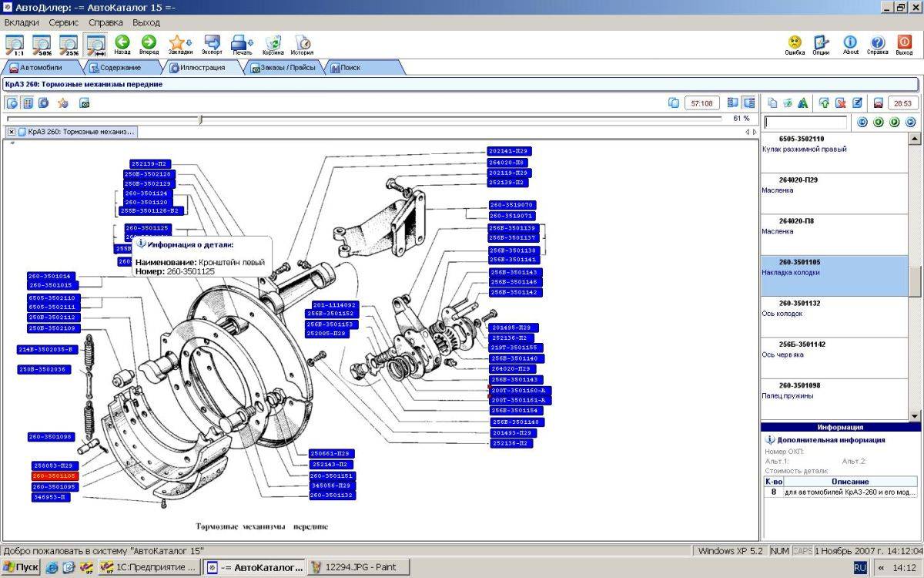Select list item 260-3501132 Ось колодок

click(835, 317)
